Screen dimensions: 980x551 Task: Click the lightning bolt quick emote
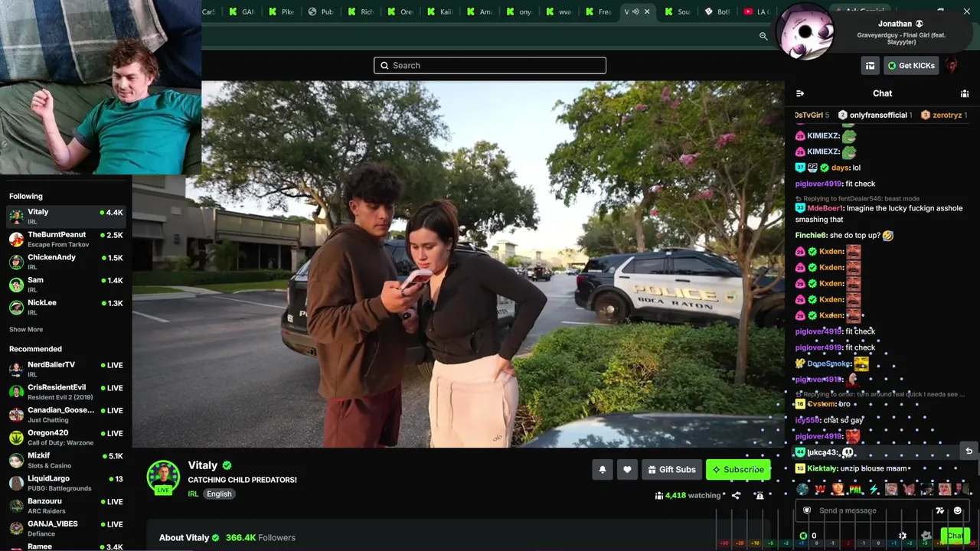(x=874, y=489)
